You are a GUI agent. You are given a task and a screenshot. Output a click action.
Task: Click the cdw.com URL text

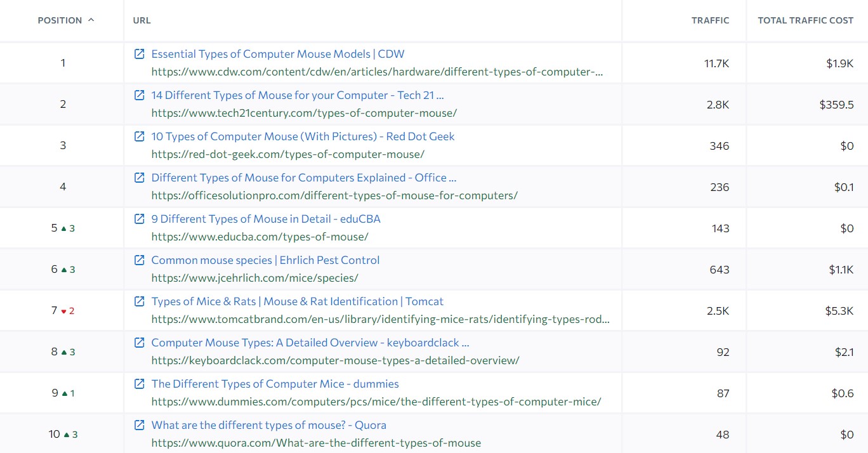pyautogui.click(x=377, y=72)
